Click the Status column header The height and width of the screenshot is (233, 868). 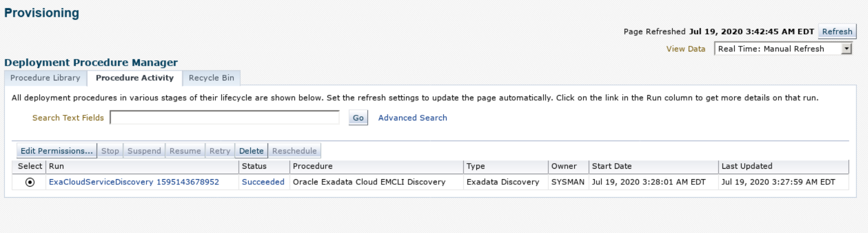[x=254, y=166]
